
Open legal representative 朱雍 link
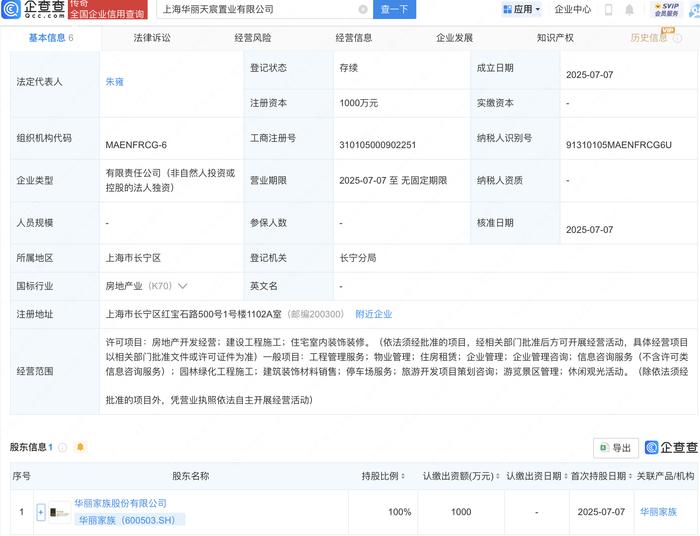tap(114, 82)
